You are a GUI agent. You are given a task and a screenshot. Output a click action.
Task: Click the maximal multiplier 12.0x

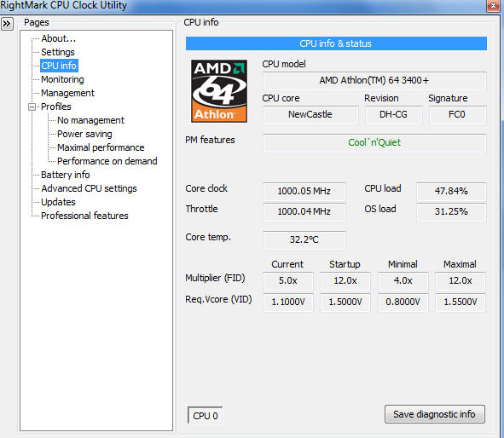461,280
